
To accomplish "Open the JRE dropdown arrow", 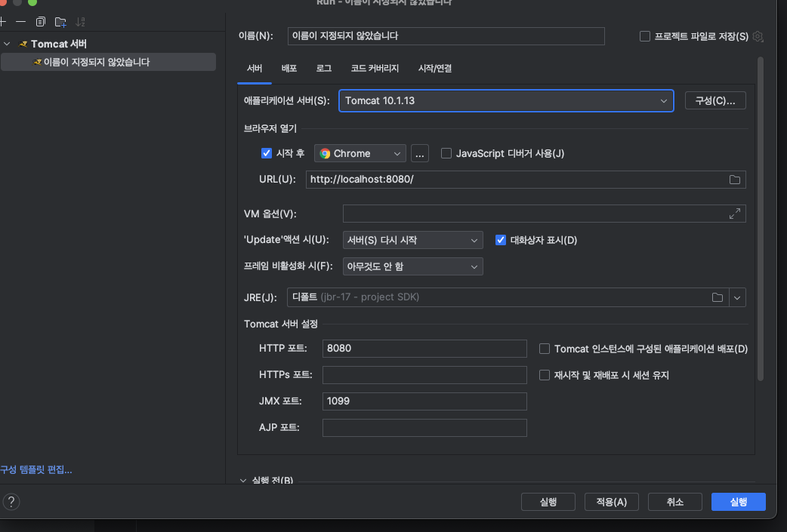I will point(737,297).
